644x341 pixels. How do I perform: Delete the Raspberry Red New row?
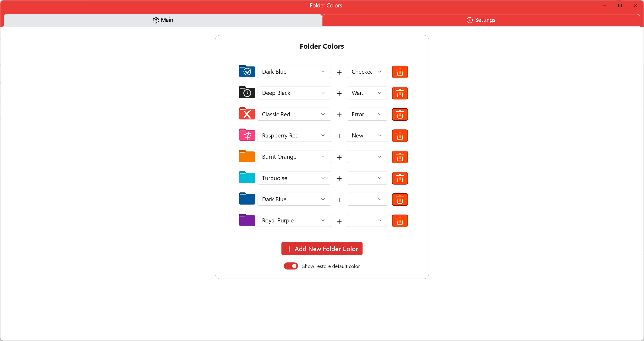399,136
